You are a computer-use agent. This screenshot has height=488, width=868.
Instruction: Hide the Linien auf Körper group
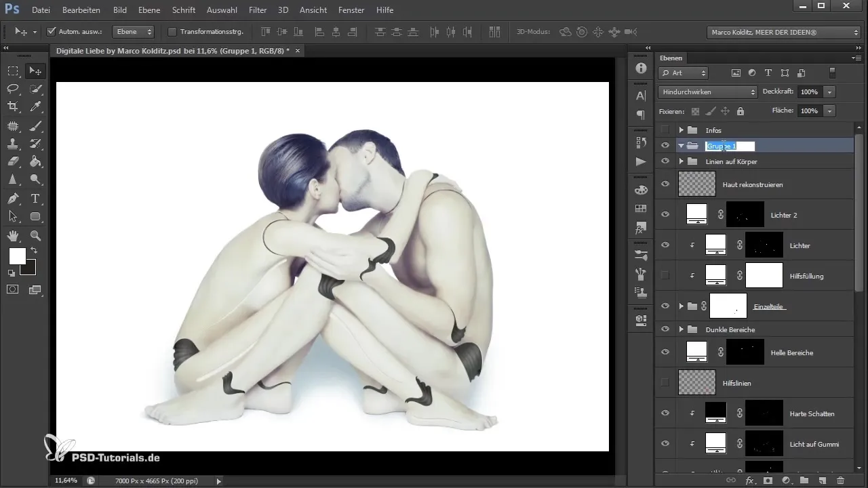[665, 161]
